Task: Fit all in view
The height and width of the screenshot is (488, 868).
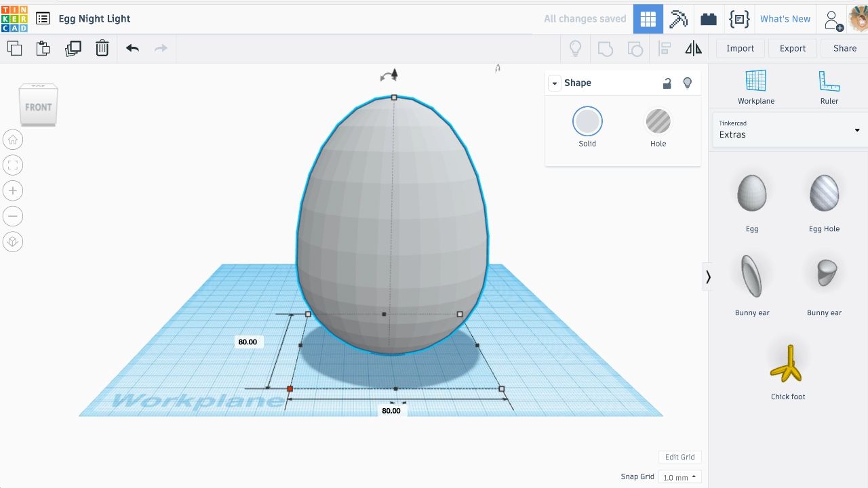Action: click(13, 165)
